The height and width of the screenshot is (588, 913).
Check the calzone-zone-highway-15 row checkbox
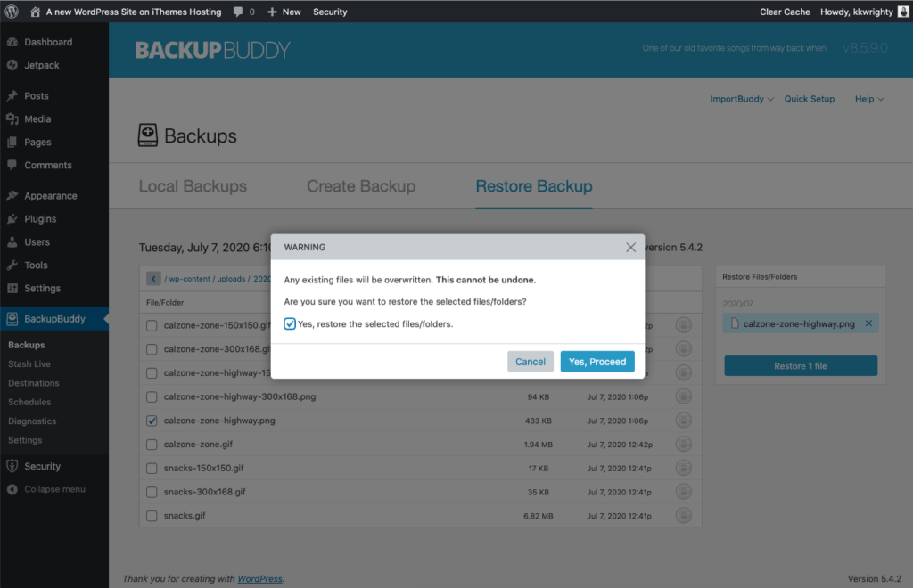click(x=152, y=372)
